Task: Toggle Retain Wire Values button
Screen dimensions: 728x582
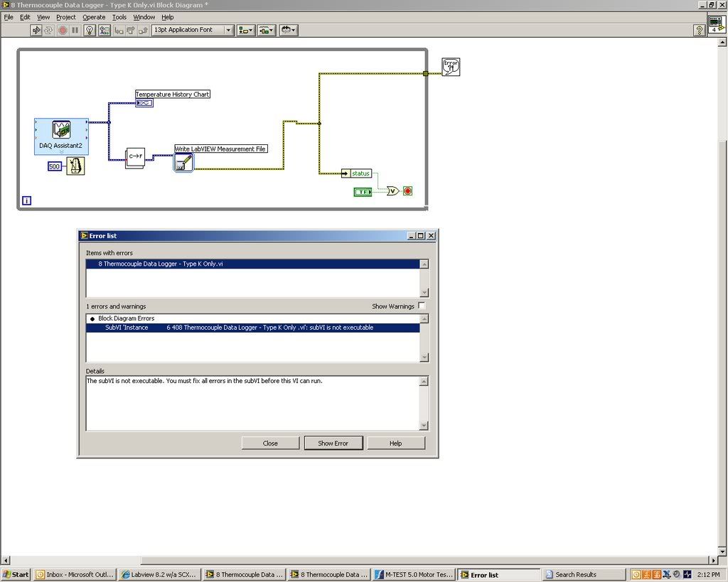Action: point(105,30)
